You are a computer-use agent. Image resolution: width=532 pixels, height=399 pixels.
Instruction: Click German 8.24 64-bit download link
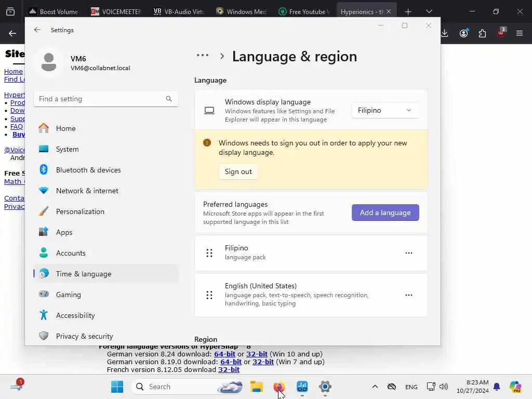coord(224,354)
